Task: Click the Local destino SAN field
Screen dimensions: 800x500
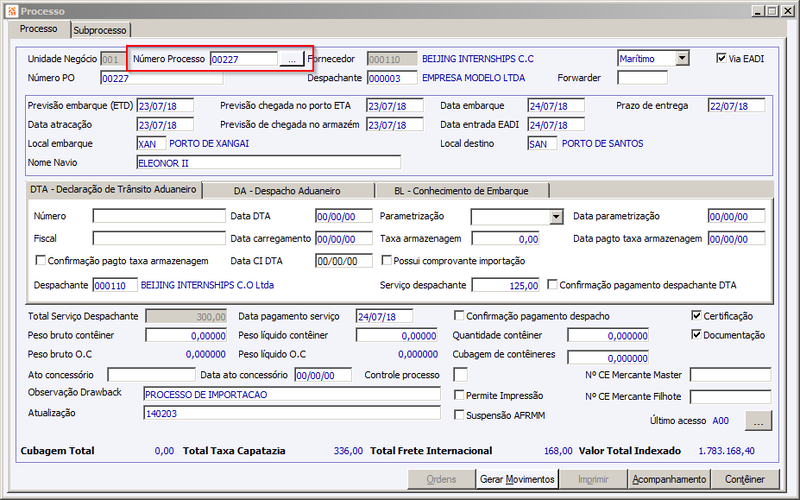Action: 542,144
